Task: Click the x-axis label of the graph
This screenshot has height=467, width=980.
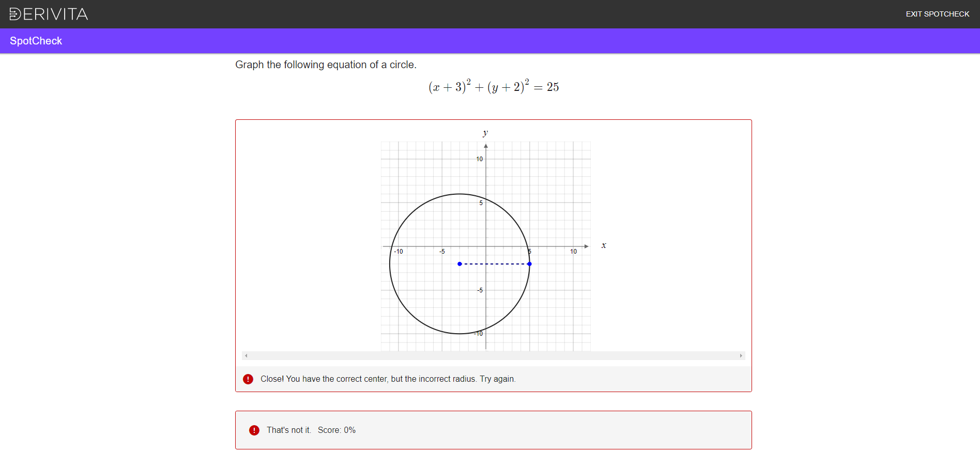Action: pos(604,245)
